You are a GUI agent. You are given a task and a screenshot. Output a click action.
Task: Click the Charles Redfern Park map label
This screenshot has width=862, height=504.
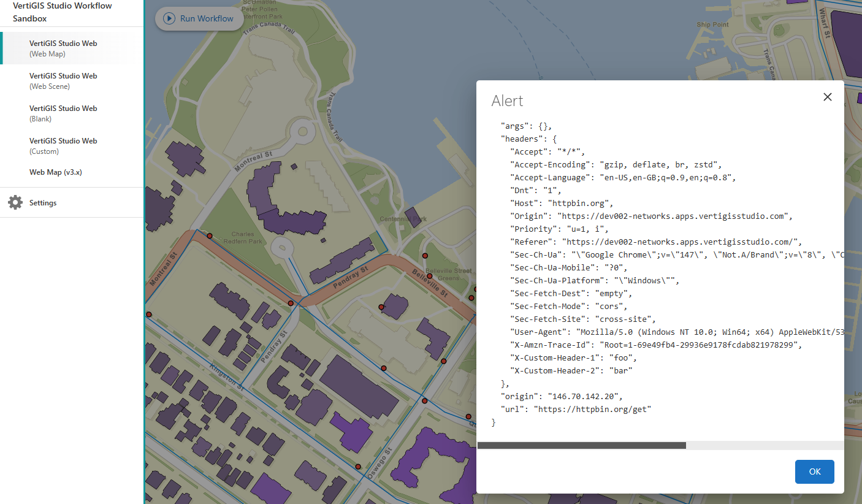243,238
